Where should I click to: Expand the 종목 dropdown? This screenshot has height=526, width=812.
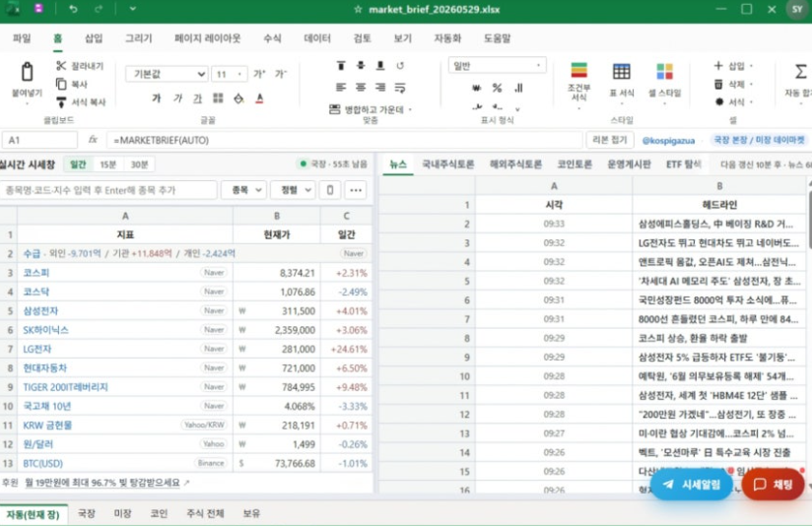(244, 190)
